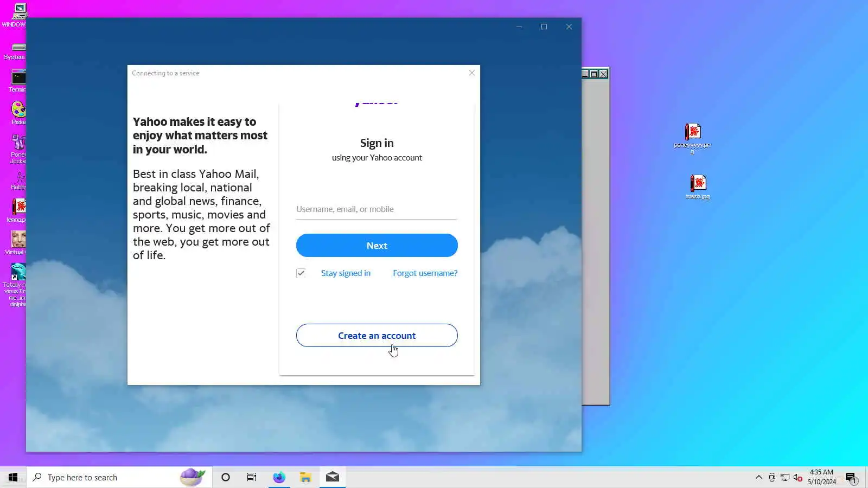The width and height of the screenshot is (868, 488).
Task: Select the poney png file on desktop
Action: [692, 138]
